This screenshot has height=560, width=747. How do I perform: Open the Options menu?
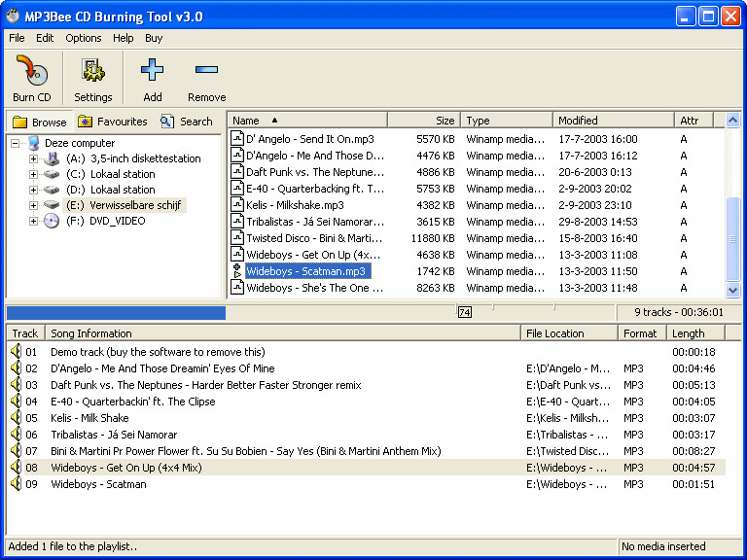(x=84, y=38)
